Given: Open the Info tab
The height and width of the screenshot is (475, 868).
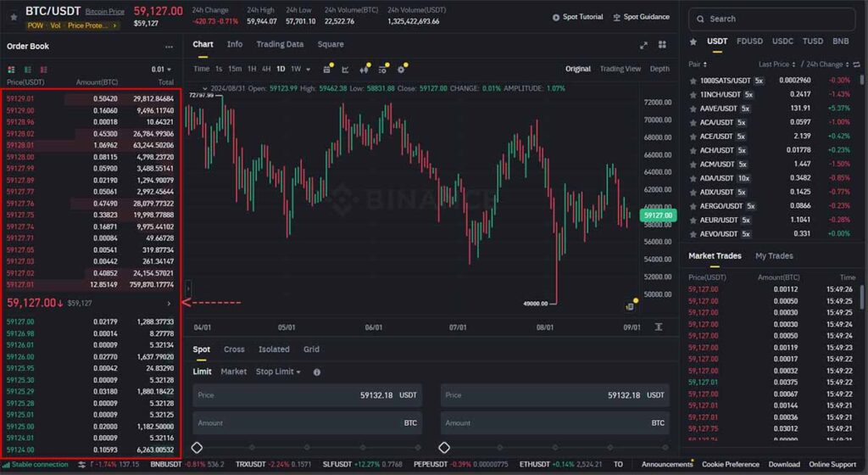Looking at the screenshot, I should [x=235, y=44].
